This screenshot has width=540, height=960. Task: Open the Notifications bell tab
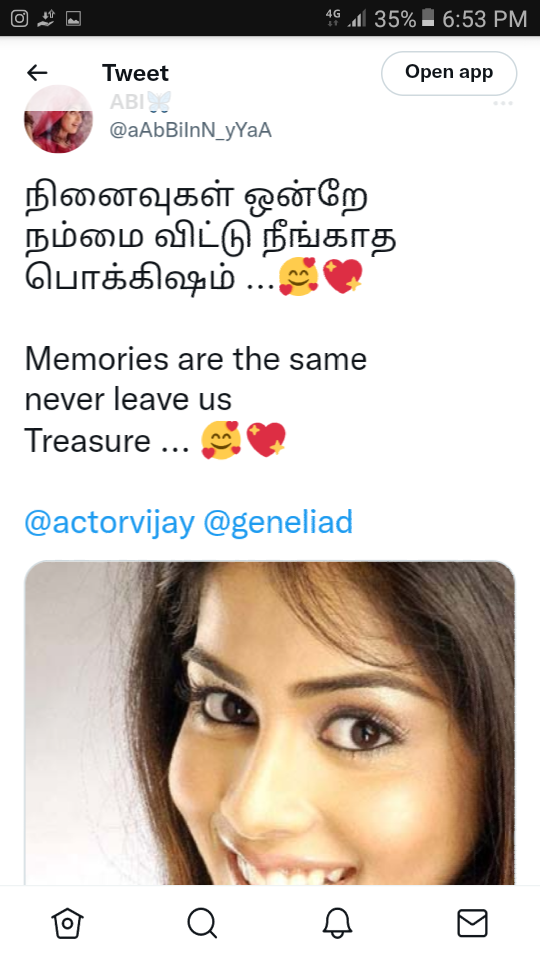coord(337,923)
